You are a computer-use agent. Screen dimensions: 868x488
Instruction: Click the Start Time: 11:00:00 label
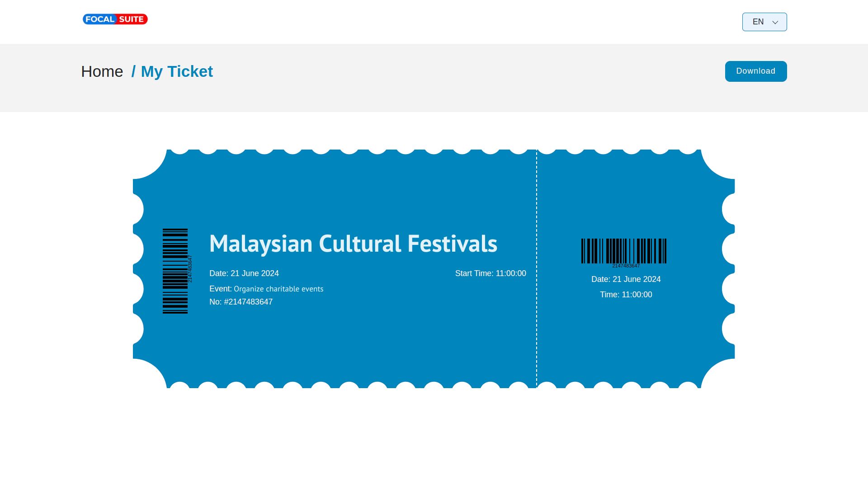coord(491,273)
